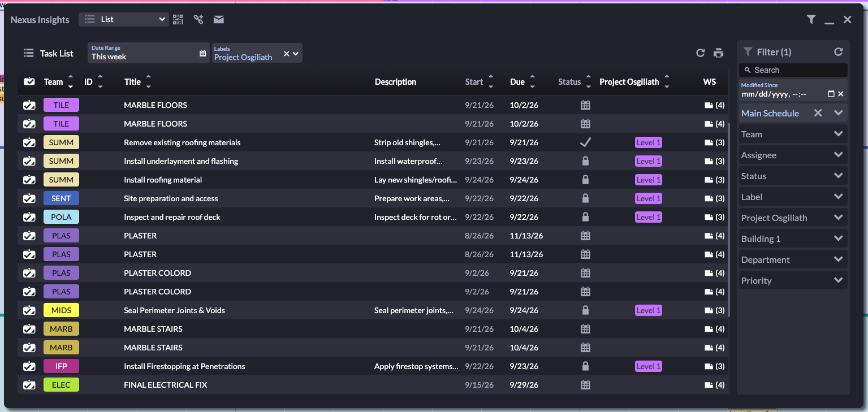Click the email envelope icon in header
Viewport: 868px width, 412px height.
(x=219, y=20)
